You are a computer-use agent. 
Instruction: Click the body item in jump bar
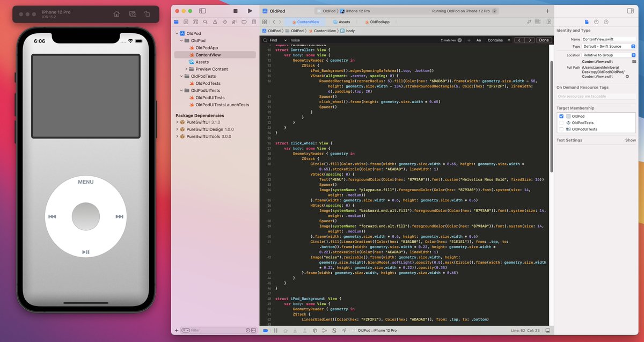click(x=347, y=31)
